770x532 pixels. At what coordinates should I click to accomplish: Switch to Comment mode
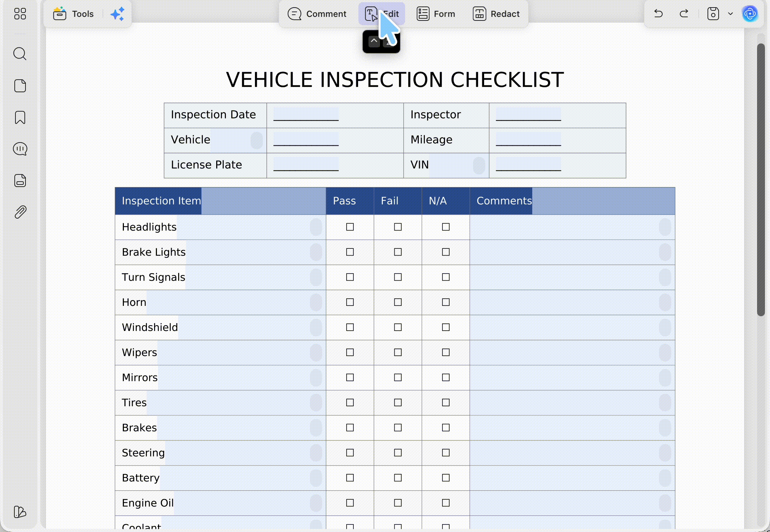317,14
